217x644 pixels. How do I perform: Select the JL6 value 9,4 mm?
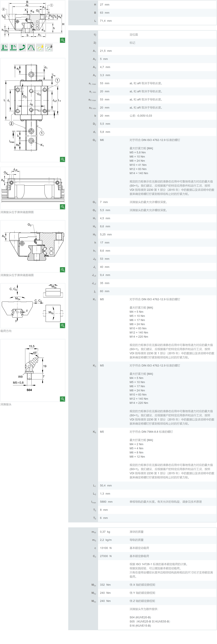click(x=105, y=275)
